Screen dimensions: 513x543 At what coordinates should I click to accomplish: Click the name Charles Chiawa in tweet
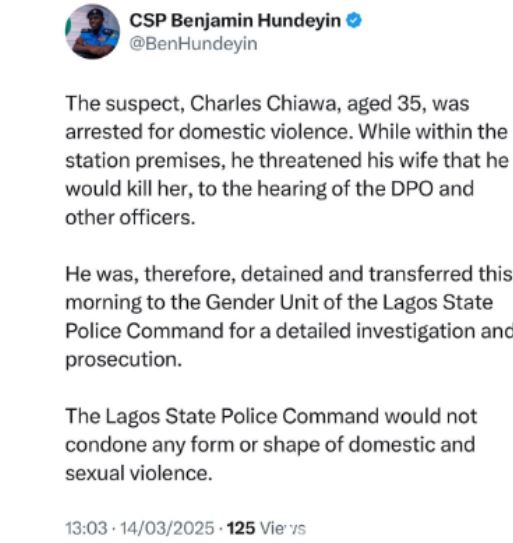(263, 104)
